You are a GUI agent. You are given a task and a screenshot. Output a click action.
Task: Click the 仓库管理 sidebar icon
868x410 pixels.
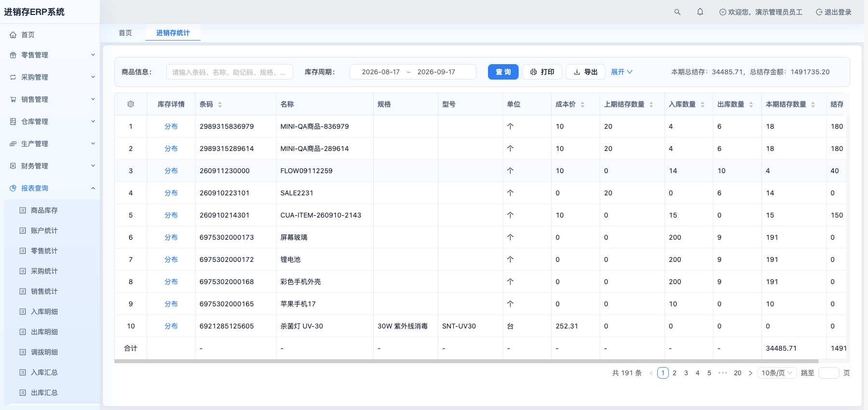(x=13, y=122)
